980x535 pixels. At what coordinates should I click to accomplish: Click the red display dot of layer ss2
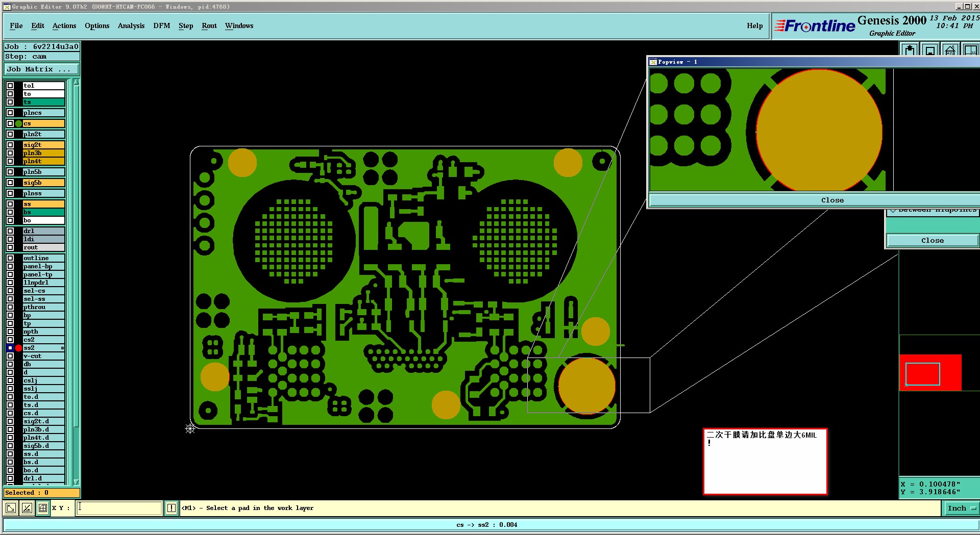[x=18, y=348]
